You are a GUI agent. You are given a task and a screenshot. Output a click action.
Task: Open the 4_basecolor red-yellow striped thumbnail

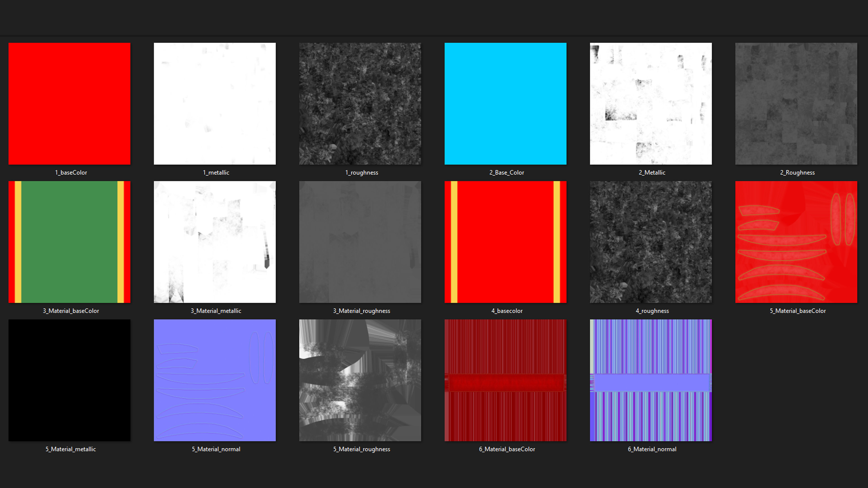coord(505,242)
